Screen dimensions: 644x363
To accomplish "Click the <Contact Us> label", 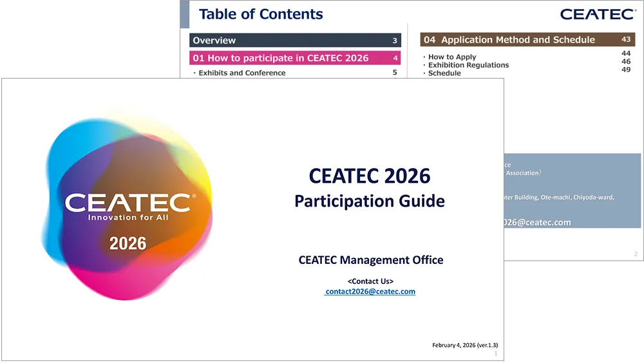I will tap(370, 281).
